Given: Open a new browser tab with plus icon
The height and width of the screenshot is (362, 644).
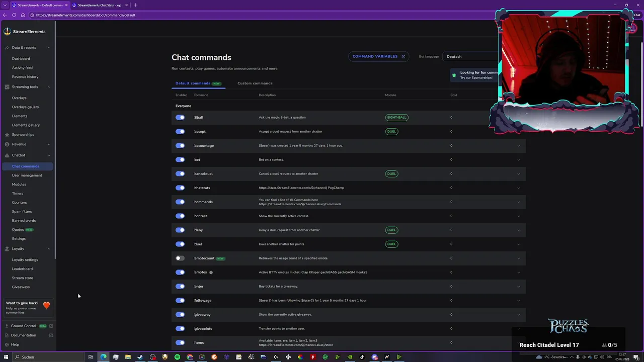Looking at the screenshot, I should (135, 5).
